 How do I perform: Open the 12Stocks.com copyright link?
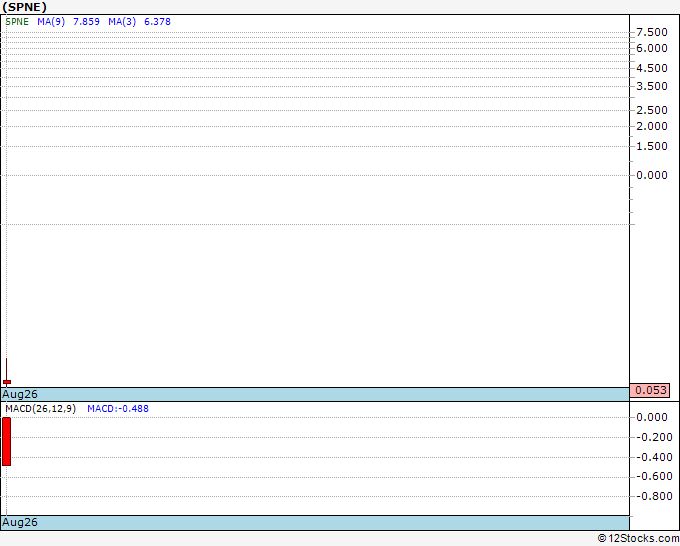638,538
